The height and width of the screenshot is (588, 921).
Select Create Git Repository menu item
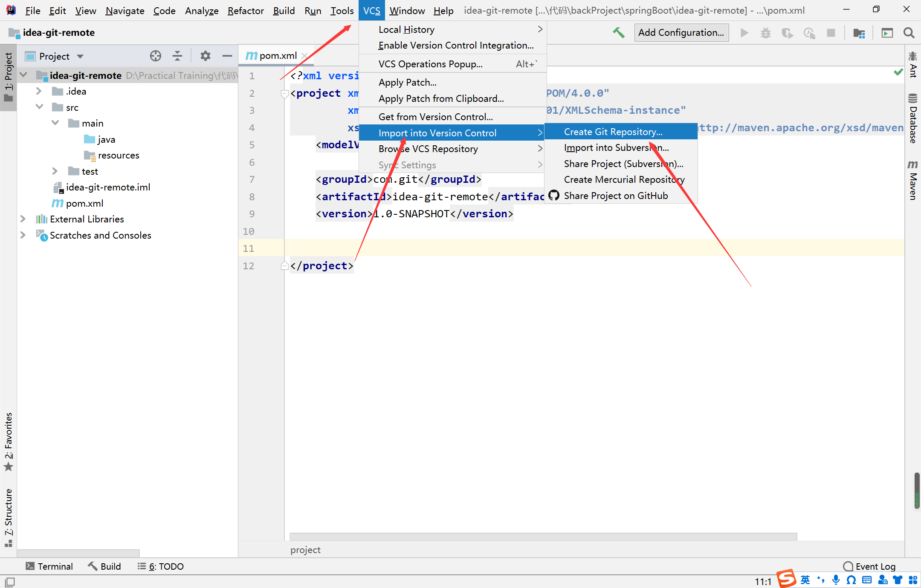click(621, 132)
